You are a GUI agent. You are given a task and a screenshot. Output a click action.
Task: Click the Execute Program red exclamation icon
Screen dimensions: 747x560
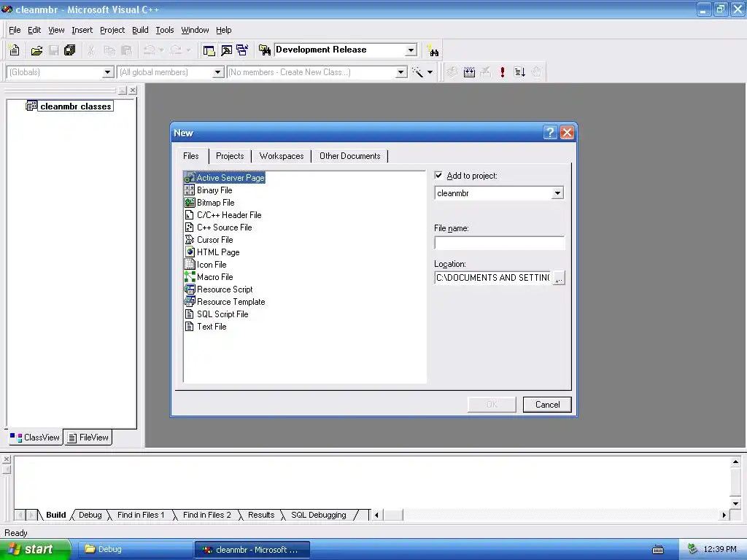502,72
